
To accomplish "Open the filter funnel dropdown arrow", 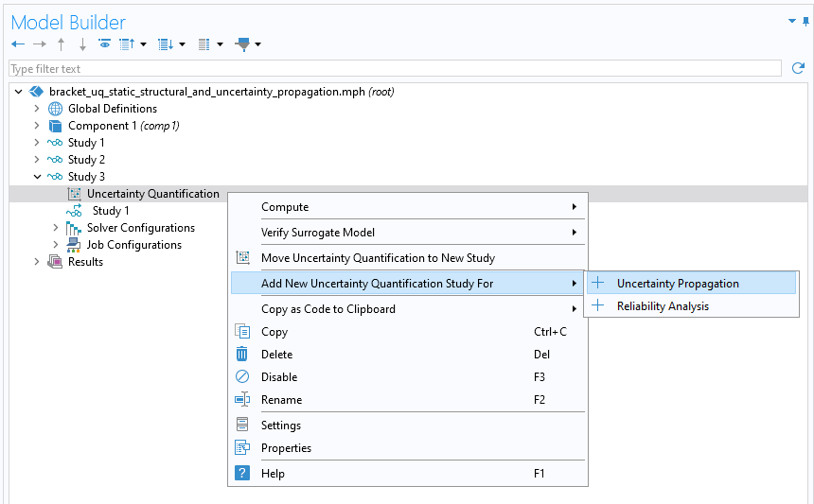I will click(257, 44).
